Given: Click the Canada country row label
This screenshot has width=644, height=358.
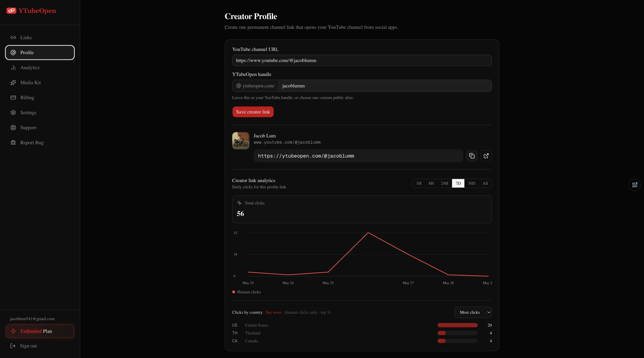Looking at the screenshot, I should point(251,341).
